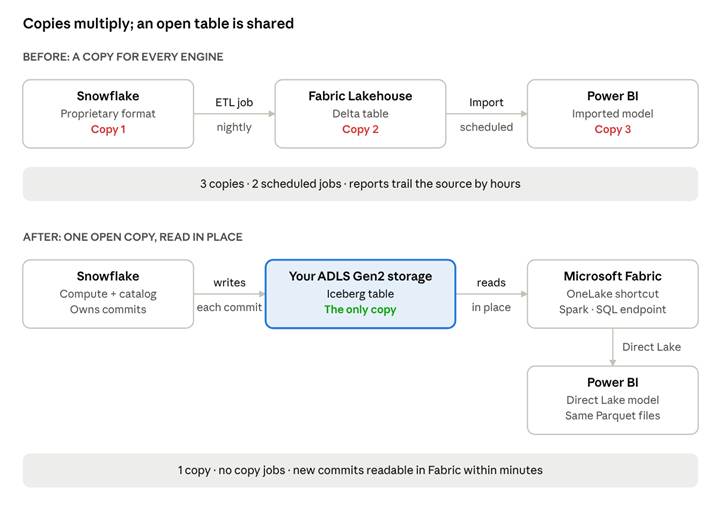The height and width of the screenshot is (517, 721).
Task: Select the "Iceberg table" text
Action: pos(360,294)
